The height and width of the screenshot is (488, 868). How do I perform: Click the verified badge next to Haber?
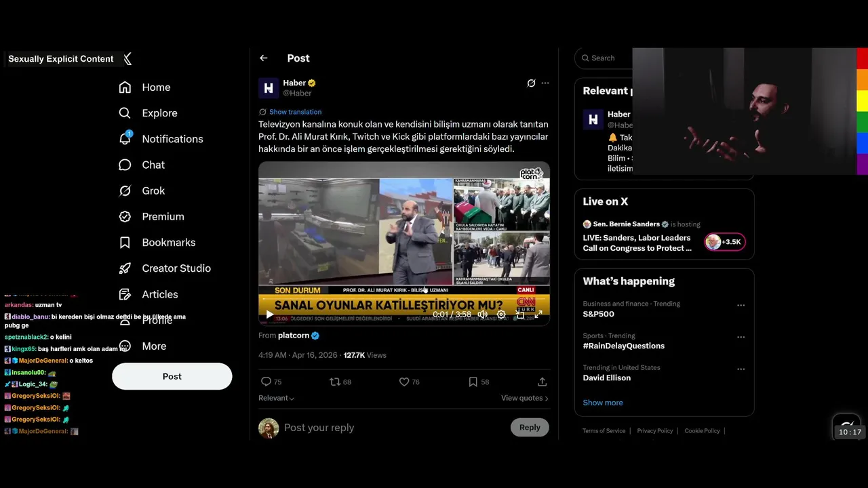(312, 83)
